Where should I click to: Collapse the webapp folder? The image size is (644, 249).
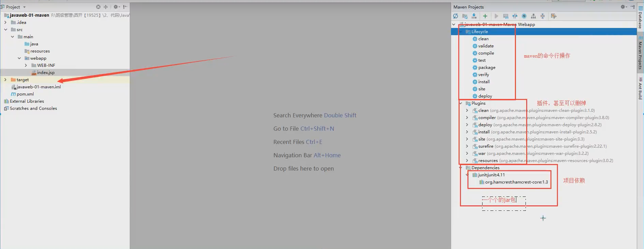pos(19,58)
